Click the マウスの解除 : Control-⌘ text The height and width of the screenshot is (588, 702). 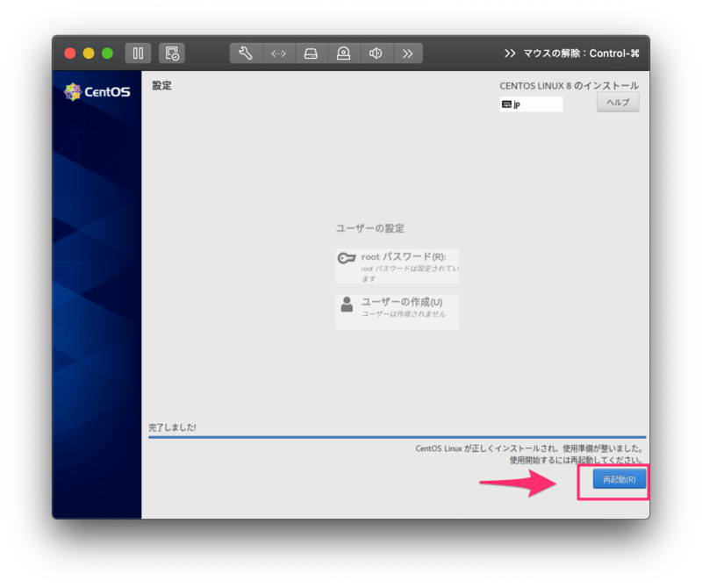point(582,54)
